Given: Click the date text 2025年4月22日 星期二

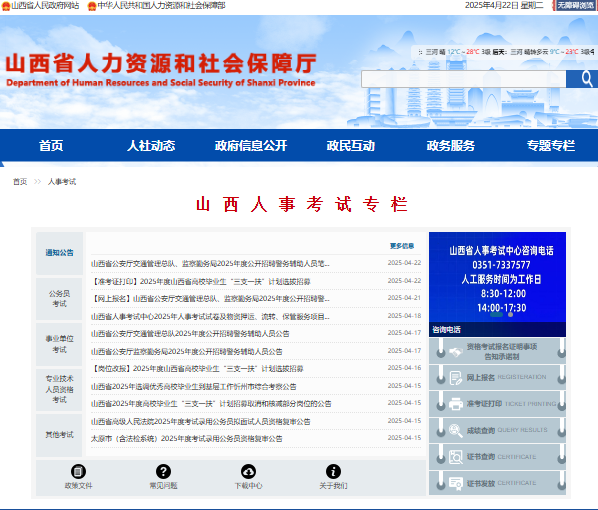Looking at the screenshot, I should tap(504, 5).
